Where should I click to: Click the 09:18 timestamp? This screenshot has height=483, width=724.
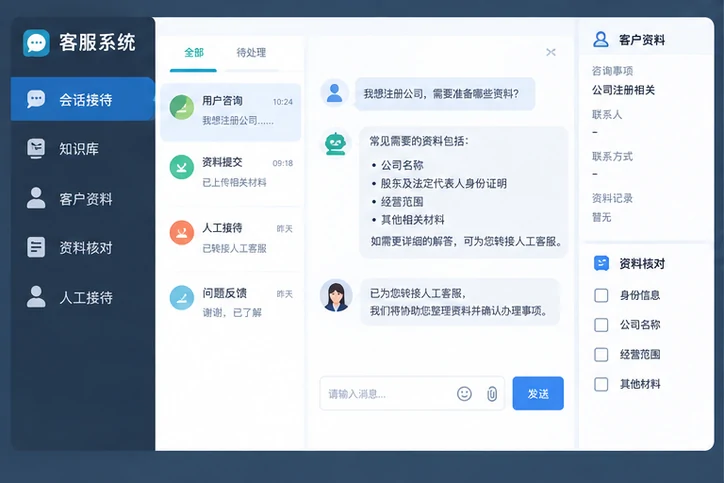point(283,163)
